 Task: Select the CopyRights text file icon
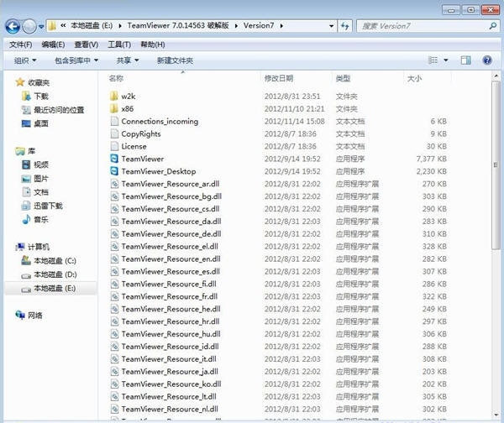[x=114, y=133]
